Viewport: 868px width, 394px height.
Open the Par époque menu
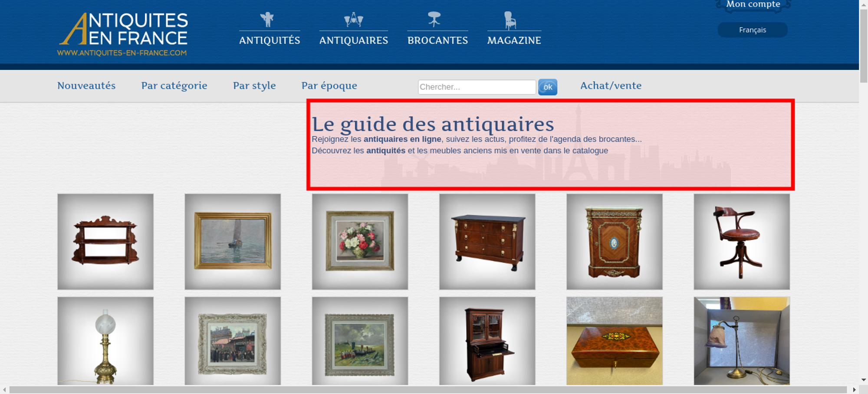point(329,86)
